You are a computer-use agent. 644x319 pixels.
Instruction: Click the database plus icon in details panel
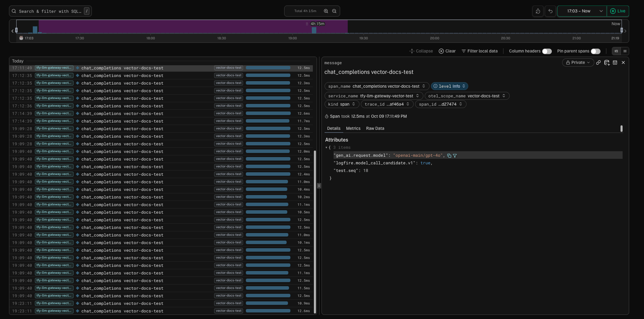click(x=607, y=62)
